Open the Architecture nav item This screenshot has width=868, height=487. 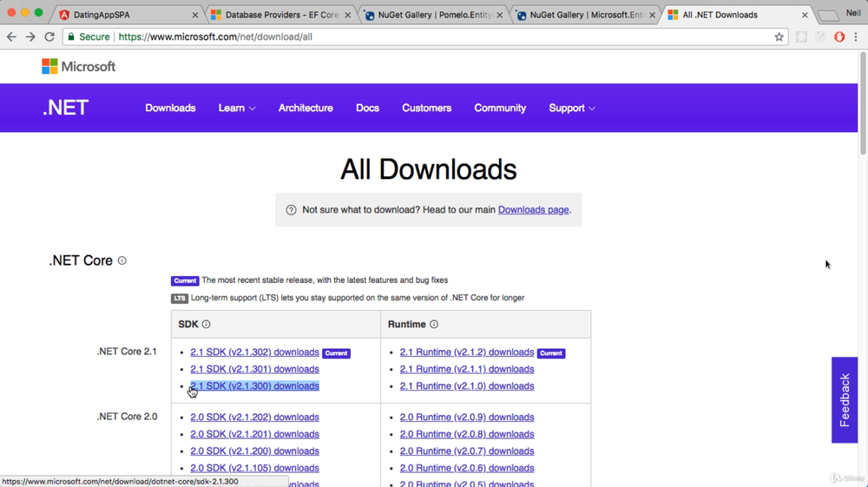[306, 108]
